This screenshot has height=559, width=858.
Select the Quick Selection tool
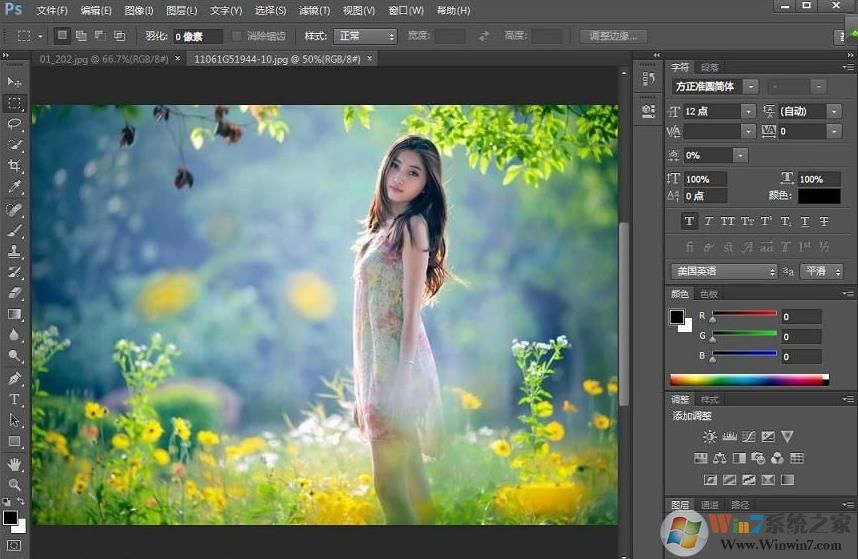(14, 145)
